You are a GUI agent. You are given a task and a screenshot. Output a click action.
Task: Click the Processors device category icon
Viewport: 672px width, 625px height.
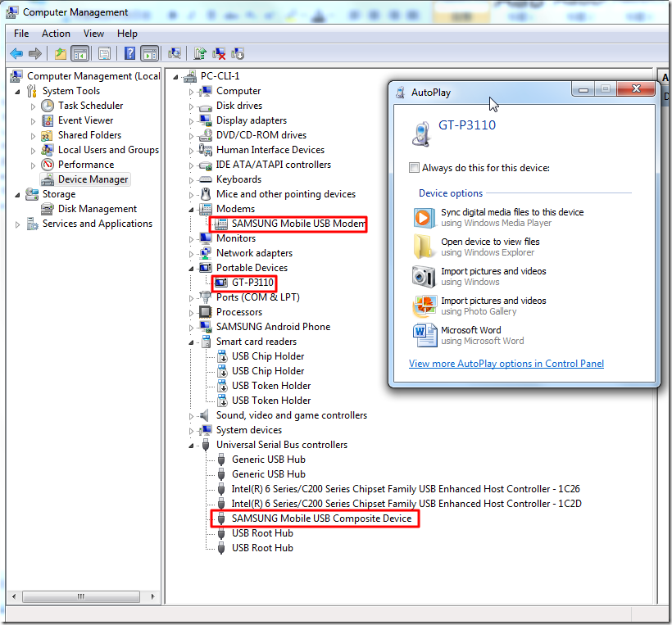(205, 312)
